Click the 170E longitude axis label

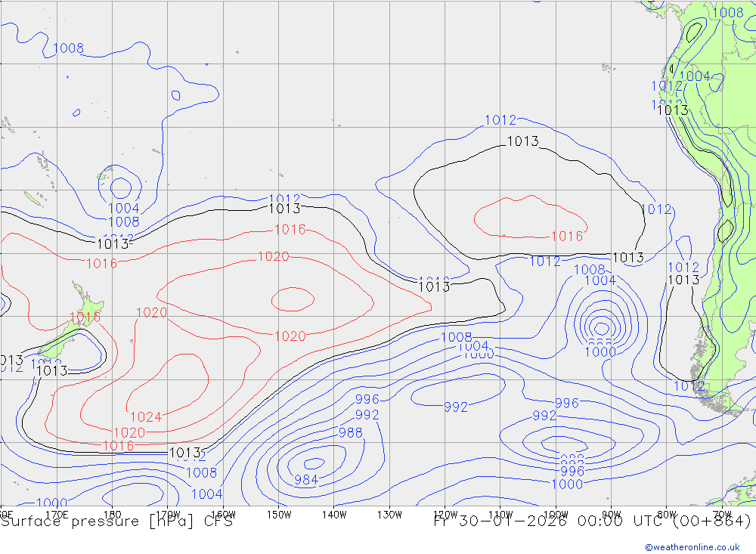tap(57, 515)
